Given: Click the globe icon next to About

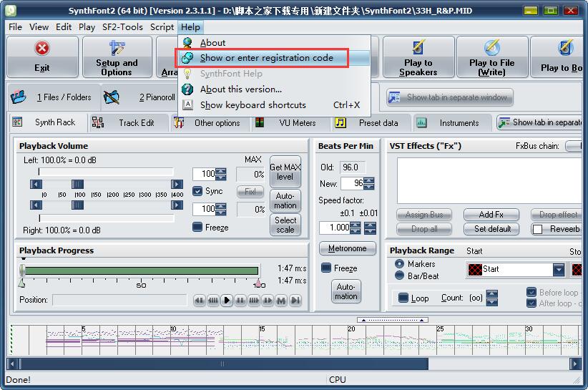Looking at the screenshot, I should (x=187, y=42).
